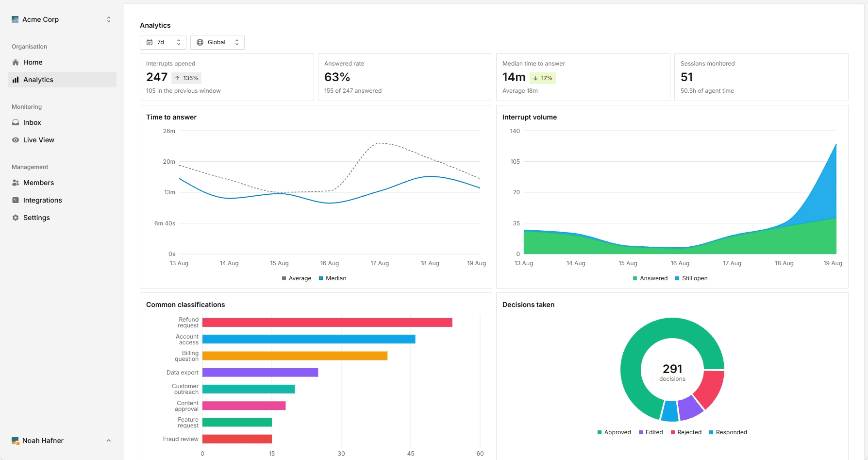Image resolution: width=868 pixels, height=460 pixels.
Task: Open Live View
Action: [62, 140]
